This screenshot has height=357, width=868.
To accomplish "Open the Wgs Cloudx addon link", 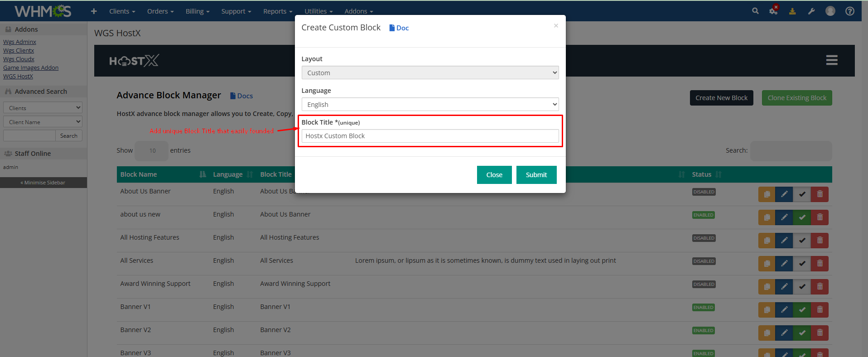I will coord(19,59).
